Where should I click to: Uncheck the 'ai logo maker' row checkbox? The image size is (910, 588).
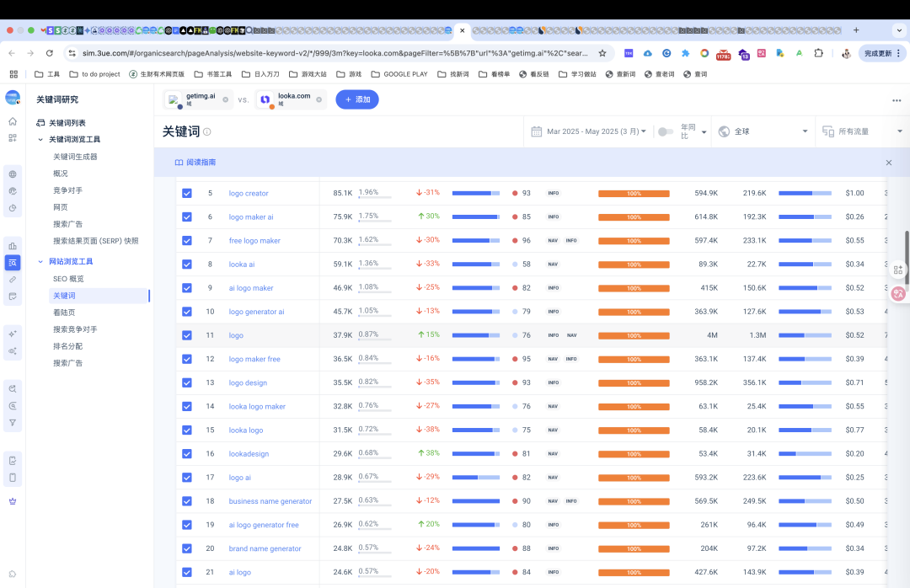[187, 288]
